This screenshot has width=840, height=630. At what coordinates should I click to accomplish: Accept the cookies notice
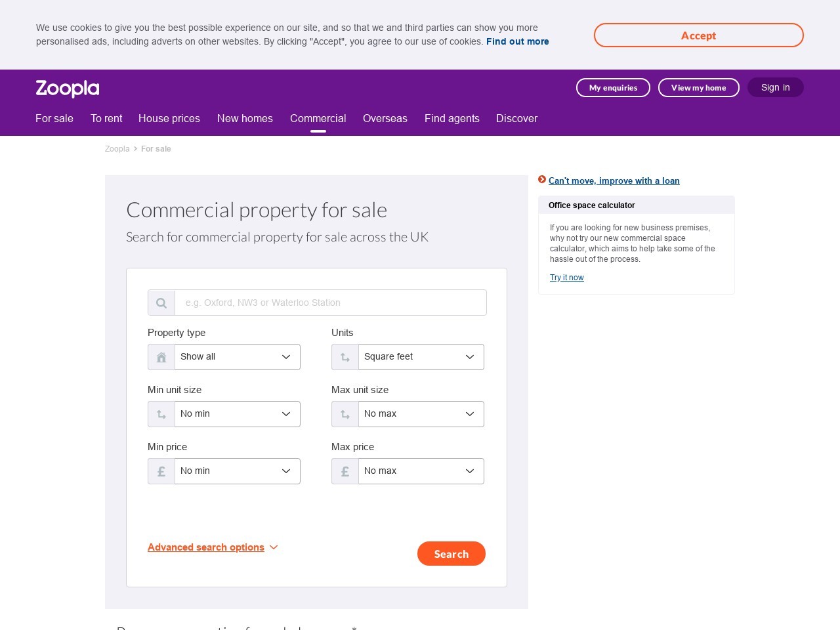pos(698,35)
